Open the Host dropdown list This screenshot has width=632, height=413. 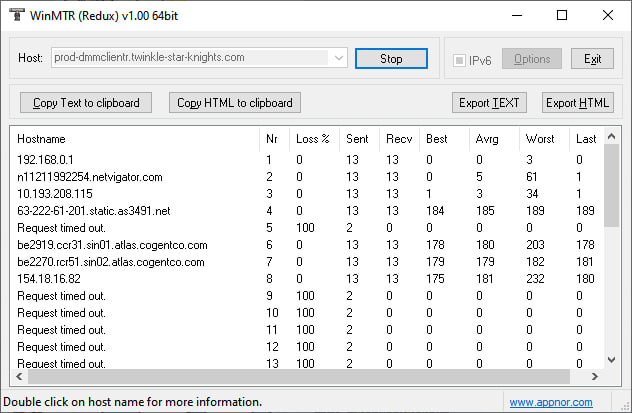338,59
